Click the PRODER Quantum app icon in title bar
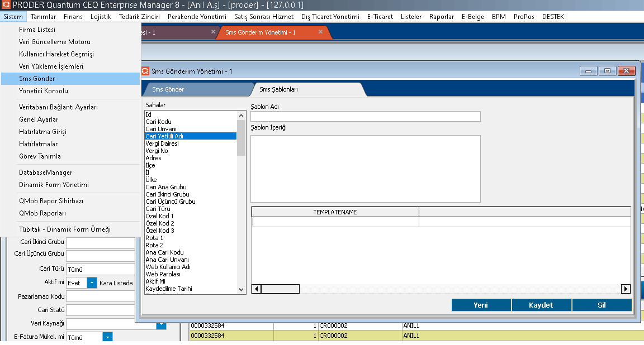644x345 pixels. click(6, 5)
